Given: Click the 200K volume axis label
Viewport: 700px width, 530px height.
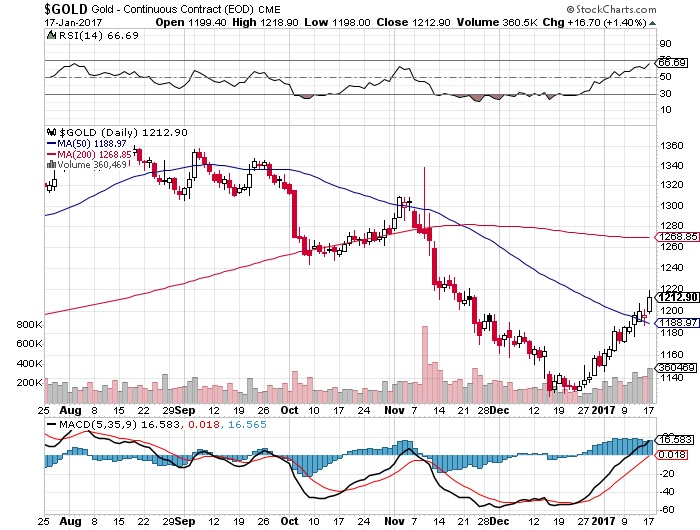Looking at the screenshot, I should click(x=29, y=383).
